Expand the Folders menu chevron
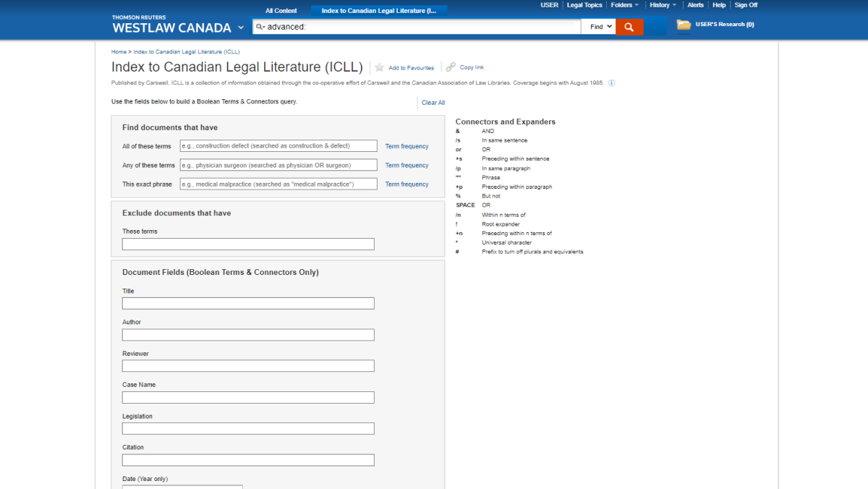This screenshot has width=868, height=489. point(635,5)
